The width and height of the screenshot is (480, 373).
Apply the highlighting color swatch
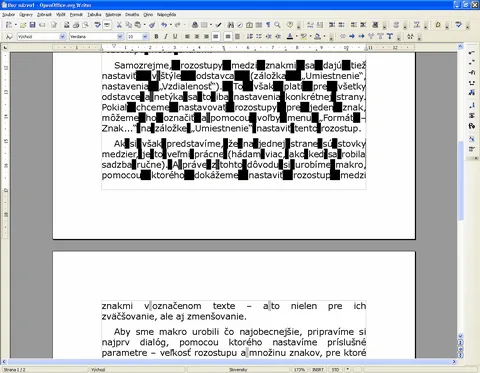(303, 36)
